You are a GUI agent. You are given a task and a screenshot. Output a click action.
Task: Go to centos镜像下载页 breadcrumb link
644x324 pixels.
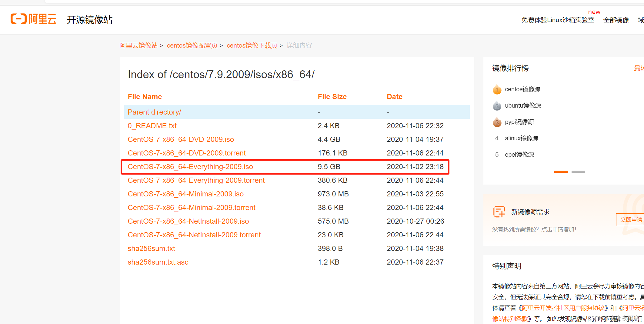252,45
